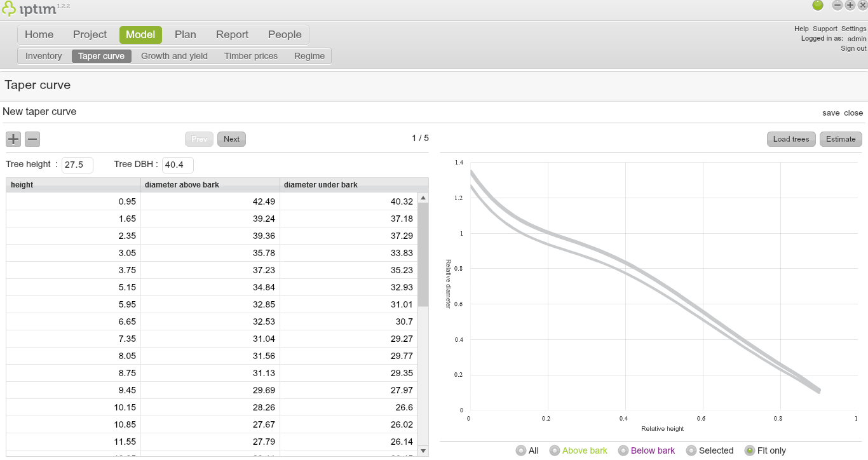Viewport: 868px width, 460px height.
Task: Open the Timber prices tab
Action: (250, 56)
